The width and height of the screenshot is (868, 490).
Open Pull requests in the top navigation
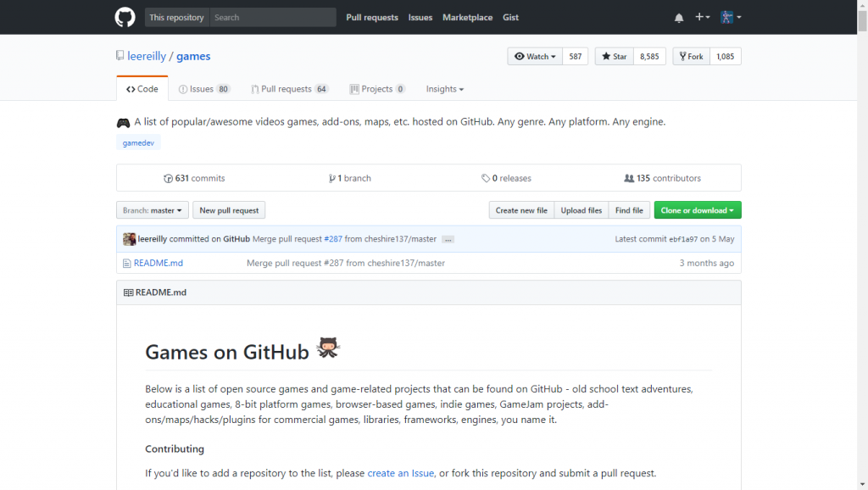[x=372, y=18]
